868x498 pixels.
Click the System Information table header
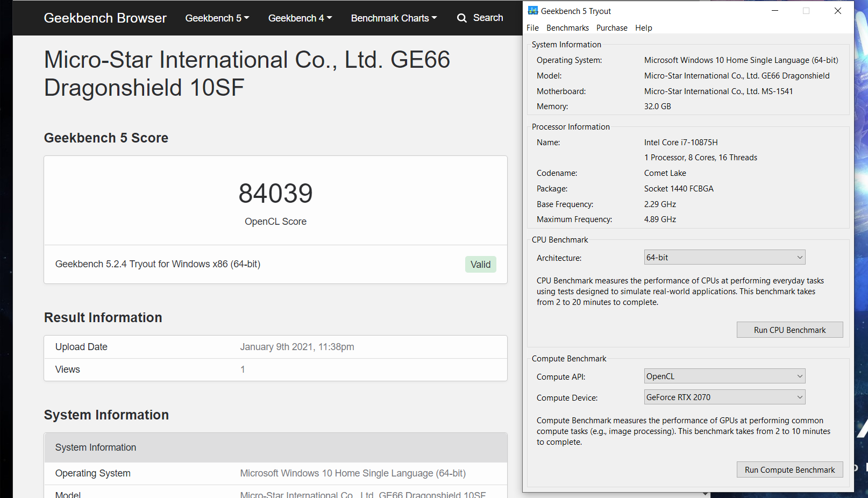(x=275, y=447)
